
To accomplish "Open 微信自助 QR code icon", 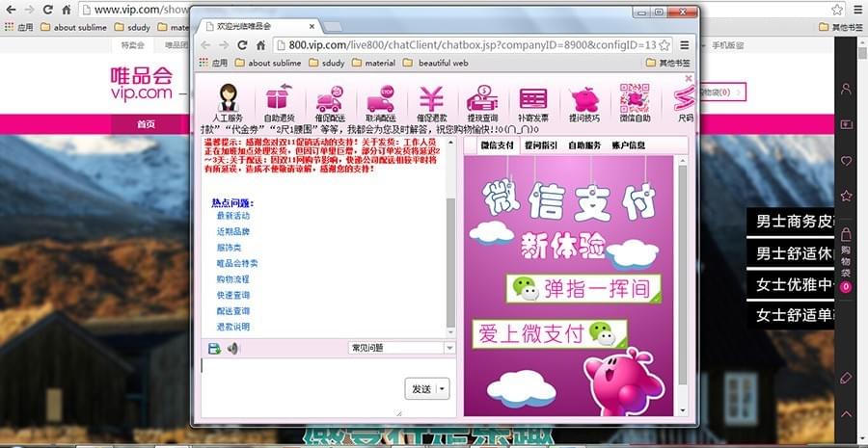I will pyautogui.click(x=635, y=103).
